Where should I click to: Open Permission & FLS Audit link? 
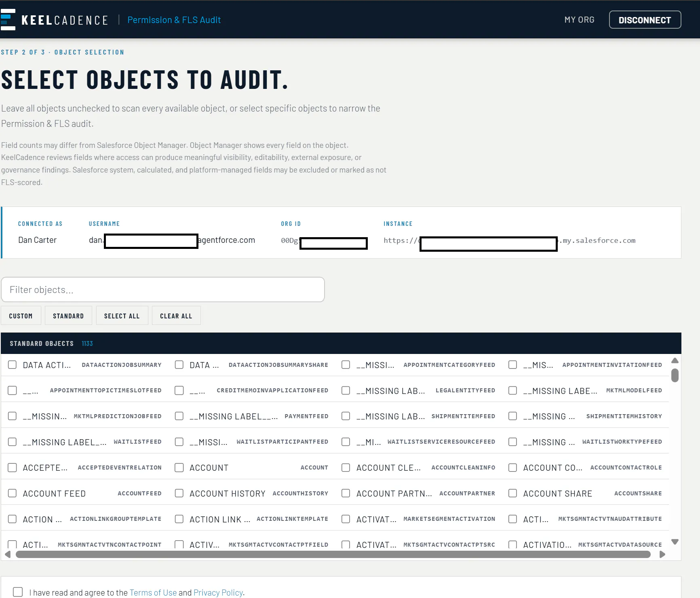[x=174, y=20]
